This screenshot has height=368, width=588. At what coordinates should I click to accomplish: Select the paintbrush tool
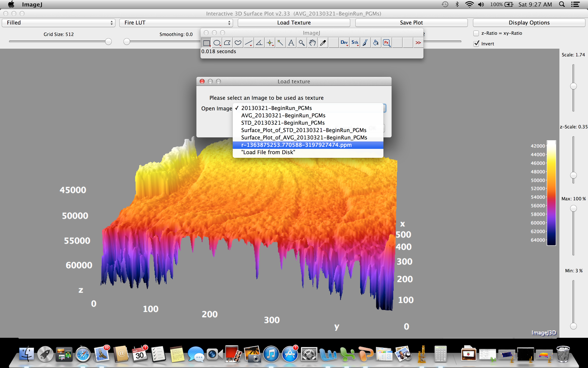click(x=365, y=43)
